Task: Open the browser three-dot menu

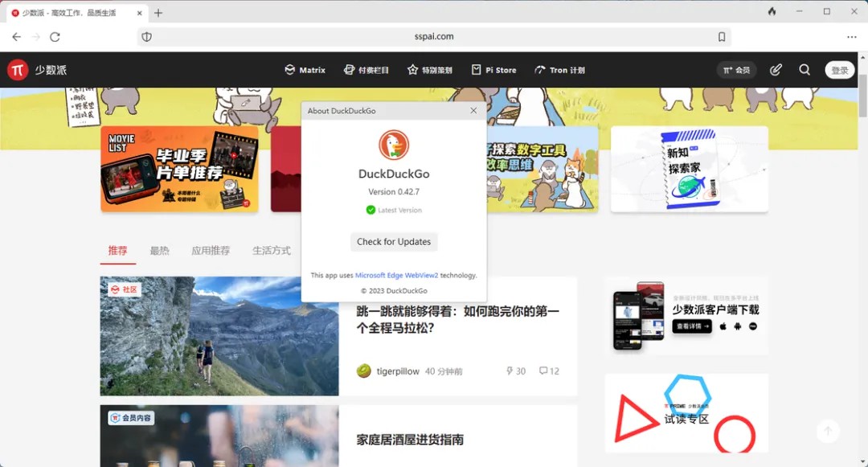Action: [852, 37]
